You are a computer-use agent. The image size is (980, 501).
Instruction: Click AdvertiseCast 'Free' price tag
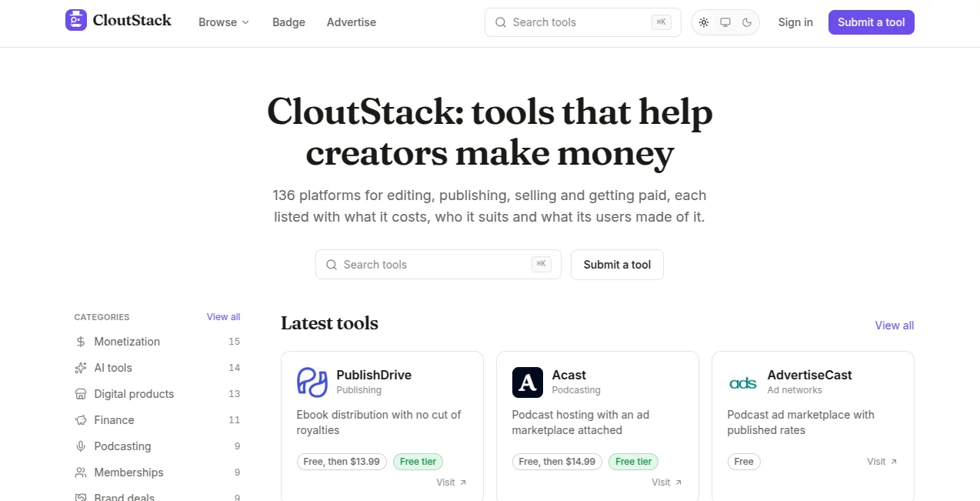(x=744, y=462)
